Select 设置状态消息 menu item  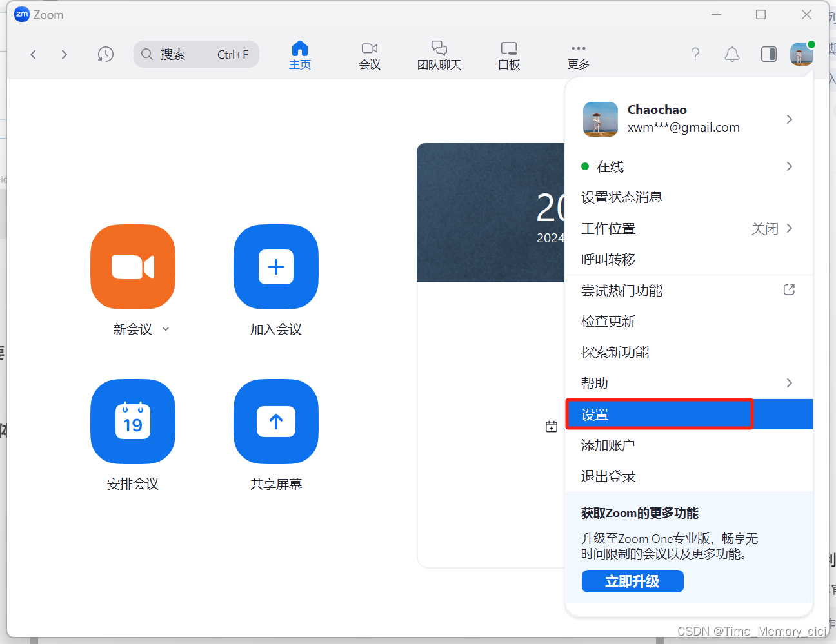(x=688, y=197)
